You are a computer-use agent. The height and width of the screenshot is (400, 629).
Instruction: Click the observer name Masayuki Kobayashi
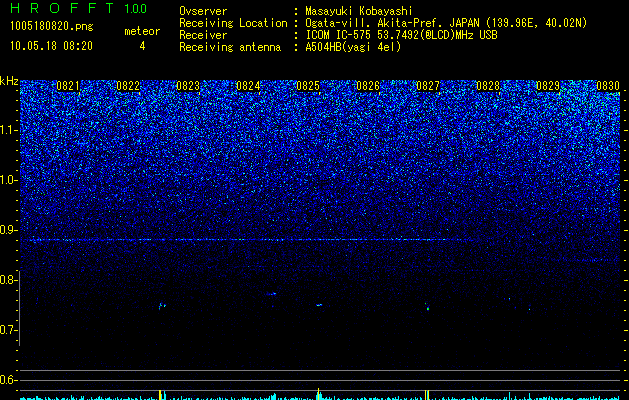pyautogui.click(x=358, y=11)
